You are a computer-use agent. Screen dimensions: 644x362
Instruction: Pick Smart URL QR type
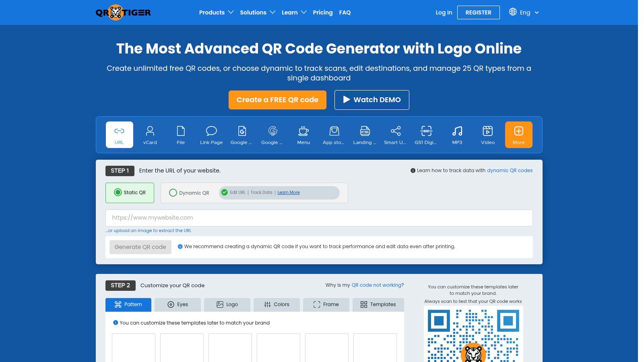point(395,135)
